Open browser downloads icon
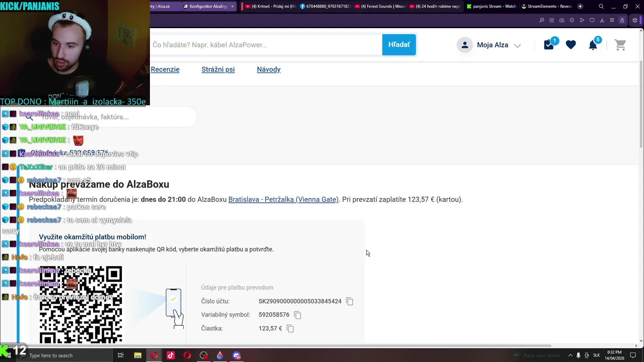The width and height of the screenshot is (644, 362). [x=602, y=20]
